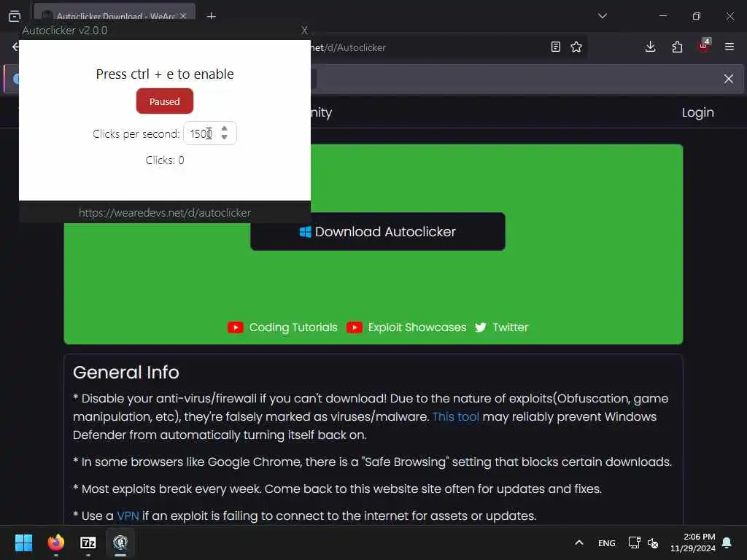This screenshot has height=560, width=747.
Task: Open the Firefox hamburger application menu
Action: [x=729, y=47]
